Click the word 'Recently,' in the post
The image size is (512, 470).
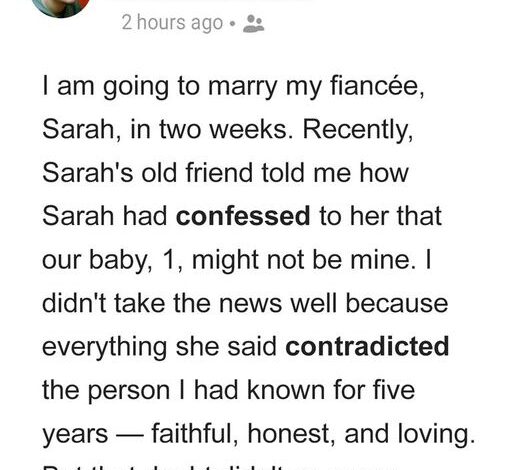(x=358, y=130)
